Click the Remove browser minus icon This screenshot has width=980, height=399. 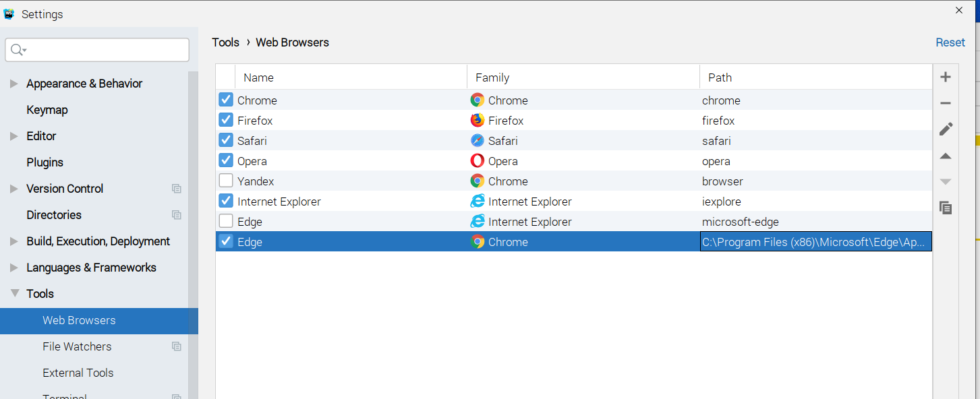946,103
